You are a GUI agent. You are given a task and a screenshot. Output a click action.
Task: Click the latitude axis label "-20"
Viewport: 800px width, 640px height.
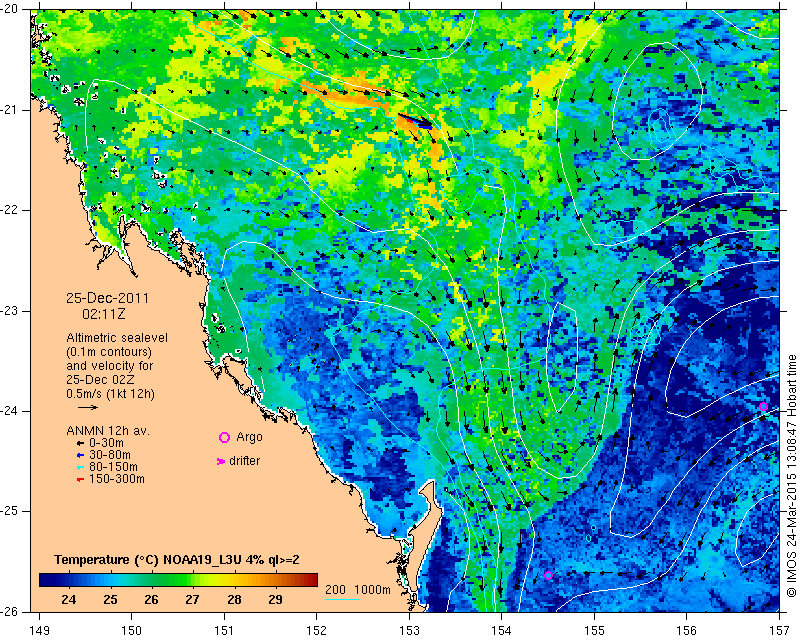point(10,10)
